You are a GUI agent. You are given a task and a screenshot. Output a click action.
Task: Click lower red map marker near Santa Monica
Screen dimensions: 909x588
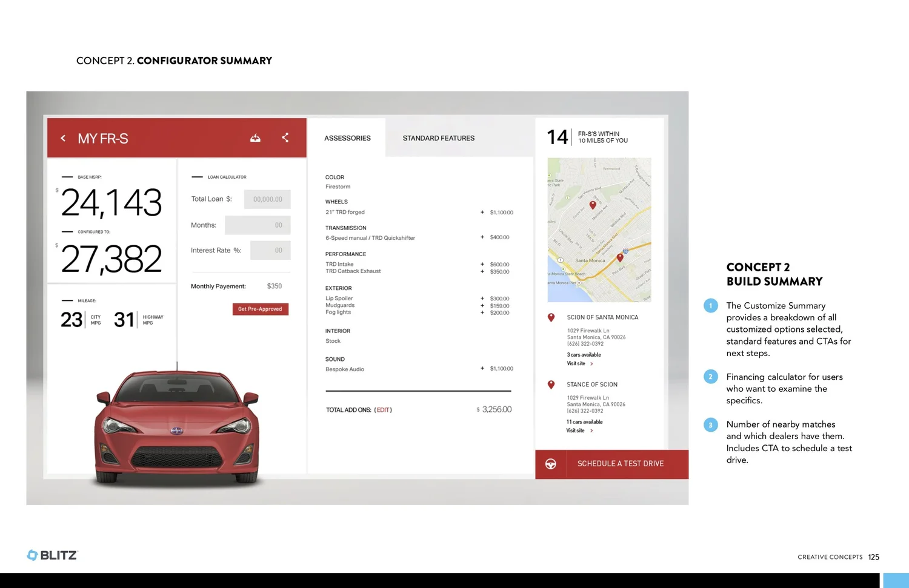tap(620, 257)
